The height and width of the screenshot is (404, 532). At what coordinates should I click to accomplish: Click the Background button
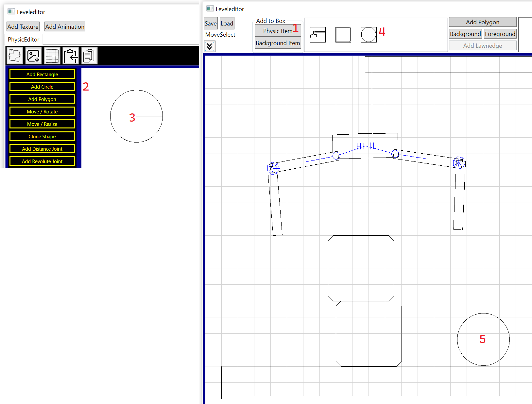465,34
